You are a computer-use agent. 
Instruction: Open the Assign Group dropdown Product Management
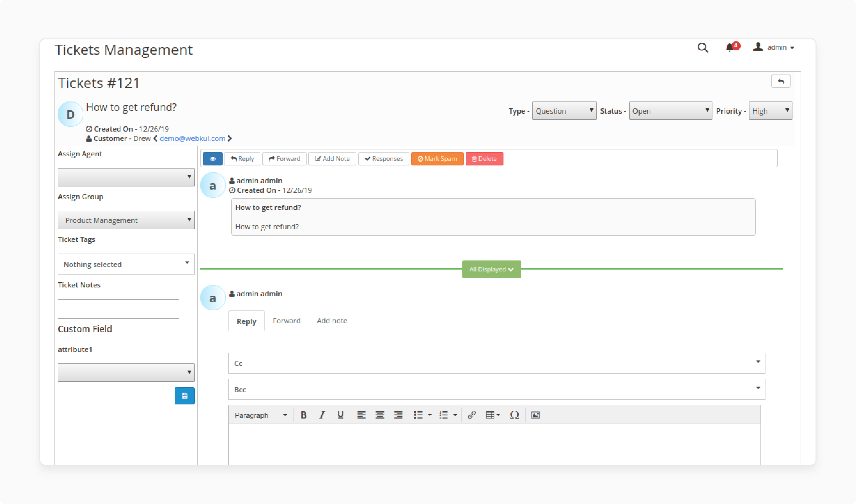click(126, 220)
